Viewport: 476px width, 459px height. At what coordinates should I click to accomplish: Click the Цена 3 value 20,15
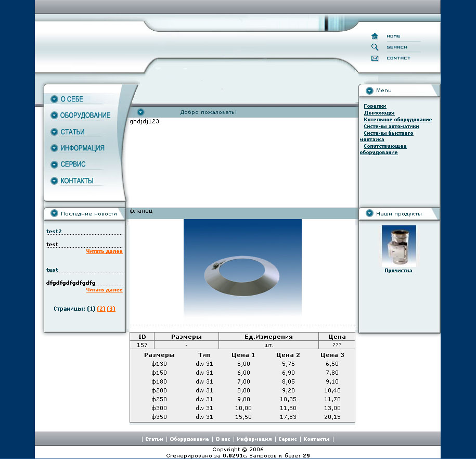[x=332, y=417]
